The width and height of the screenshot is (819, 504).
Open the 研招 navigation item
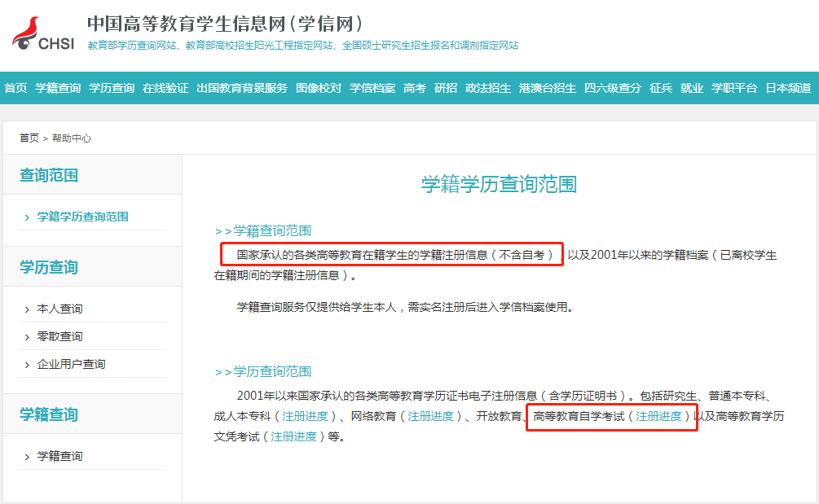(x=446, y=88)
